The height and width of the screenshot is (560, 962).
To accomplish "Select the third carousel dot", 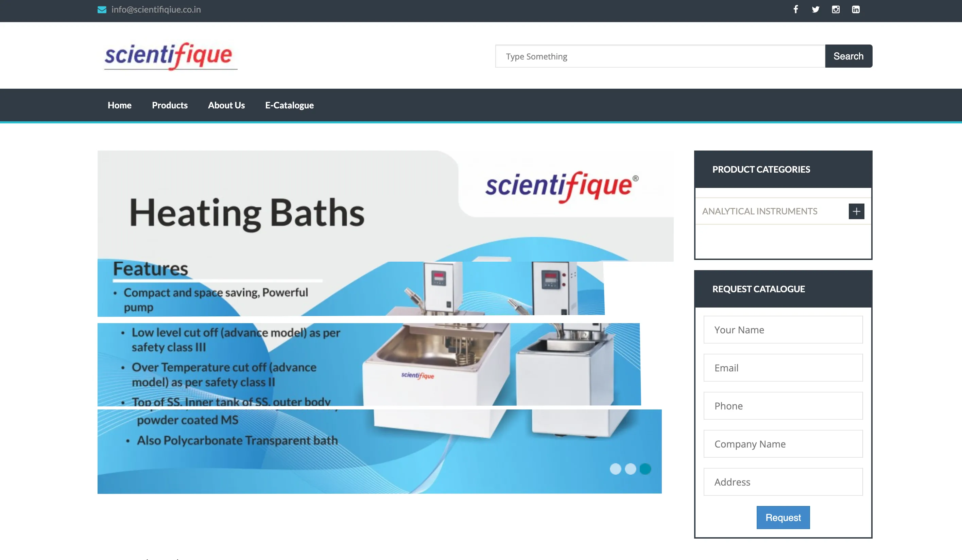I will [x=646, y=470].
